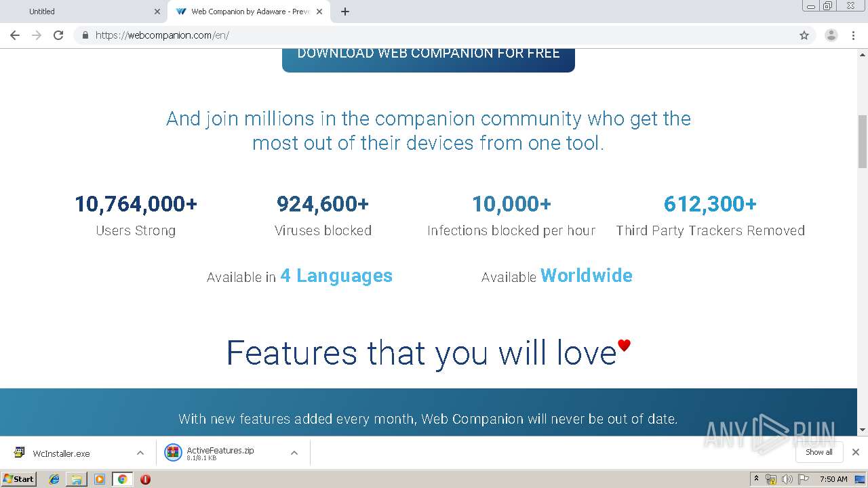Close the Untitled tab

pyautogui.click(x=157, y=12)
